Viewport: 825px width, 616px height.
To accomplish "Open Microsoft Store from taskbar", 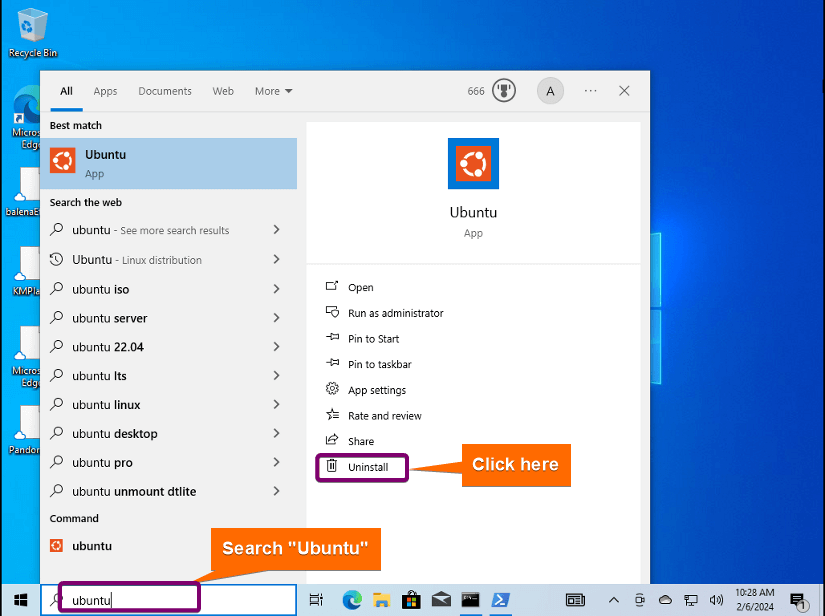I will click(x=411, y=600).
